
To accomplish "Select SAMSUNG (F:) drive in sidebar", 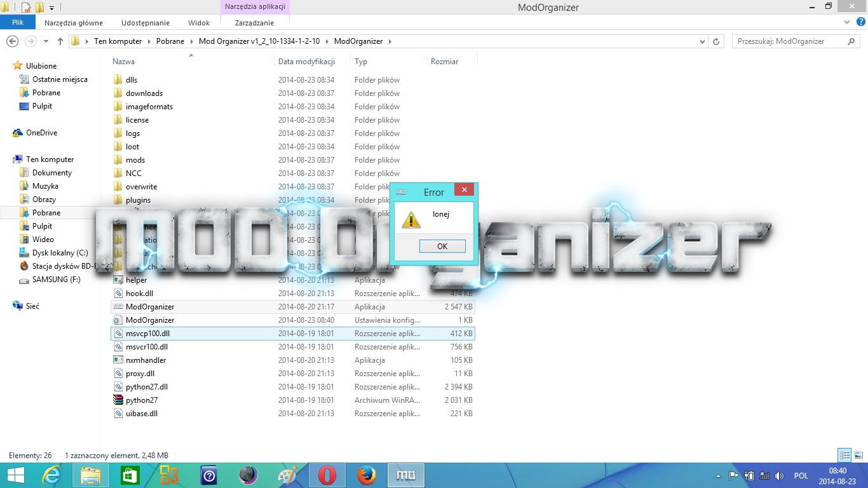I will click(56, 280).
